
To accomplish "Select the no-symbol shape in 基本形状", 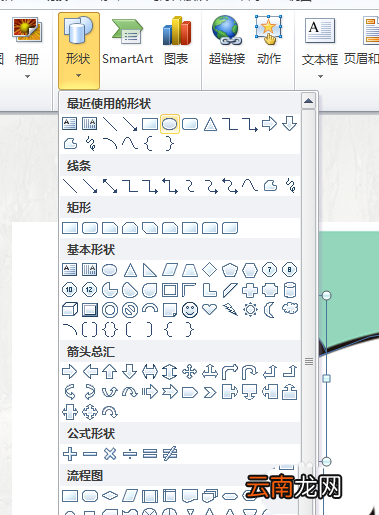I will [130, 310].
